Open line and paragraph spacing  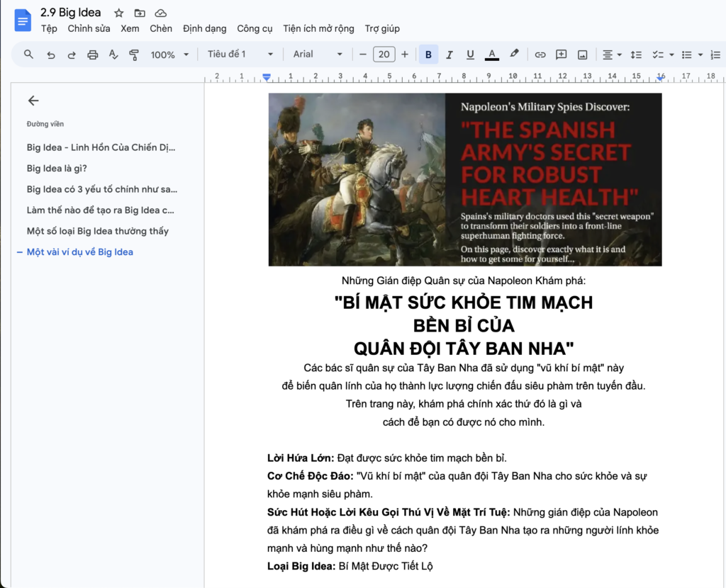tap(636, 55)
